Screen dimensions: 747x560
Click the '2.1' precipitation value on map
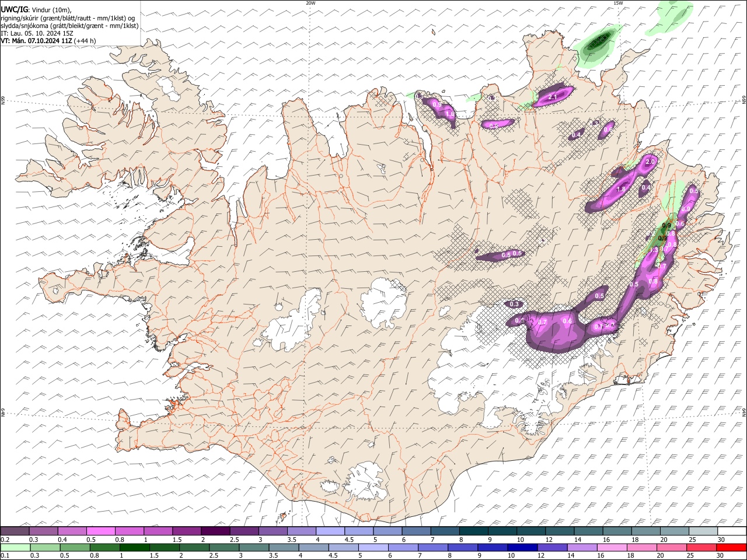pyautogui.click(x=553, y=97)
